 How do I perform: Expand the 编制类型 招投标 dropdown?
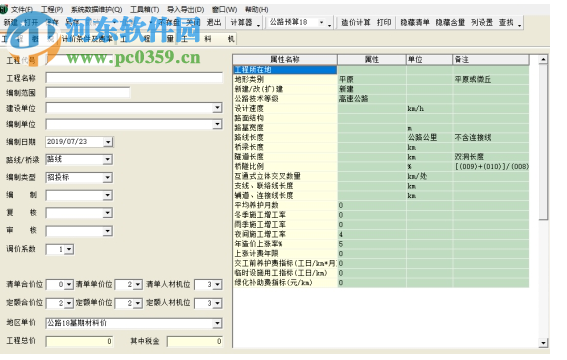tap(107, 177)
